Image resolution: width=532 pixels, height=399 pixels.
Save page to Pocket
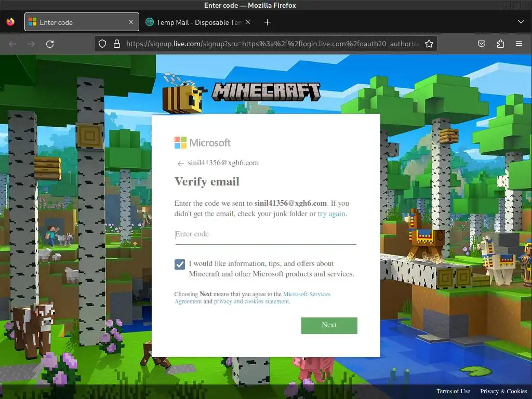tap(482, 44)
